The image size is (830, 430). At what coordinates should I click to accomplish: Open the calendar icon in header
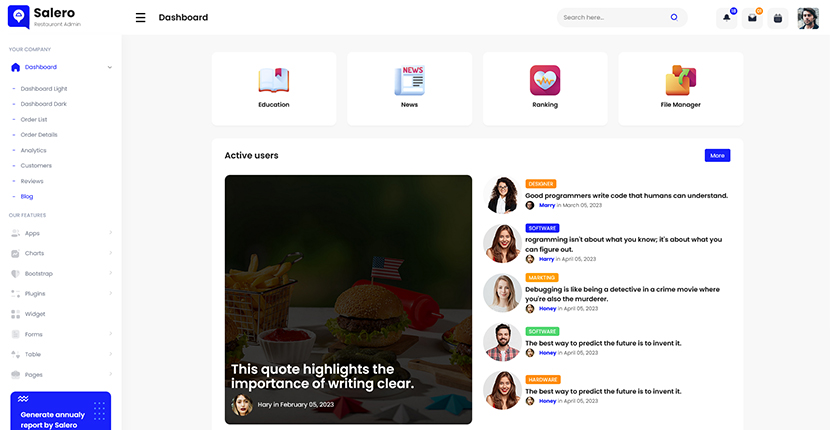tap(778, 18)
